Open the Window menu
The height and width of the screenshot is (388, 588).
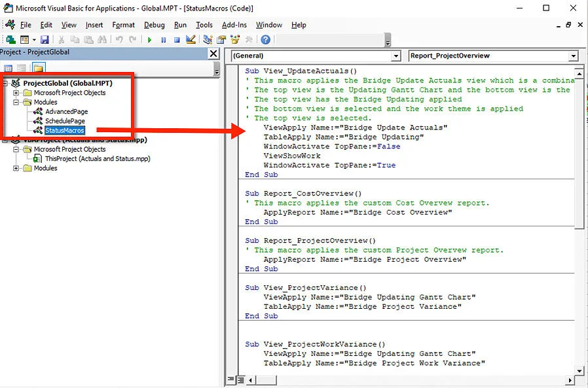pos(269,25)
